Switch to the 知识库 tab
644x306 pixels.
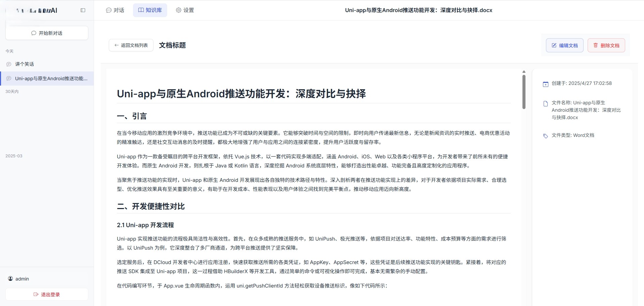(x=150, y=10)
